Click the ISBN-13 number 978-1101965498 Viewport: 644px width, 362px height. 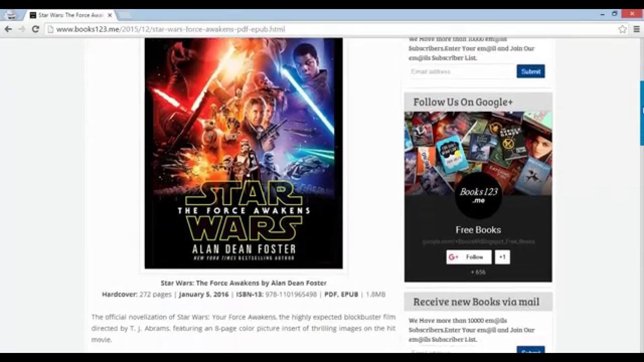(x=291, y=295)
